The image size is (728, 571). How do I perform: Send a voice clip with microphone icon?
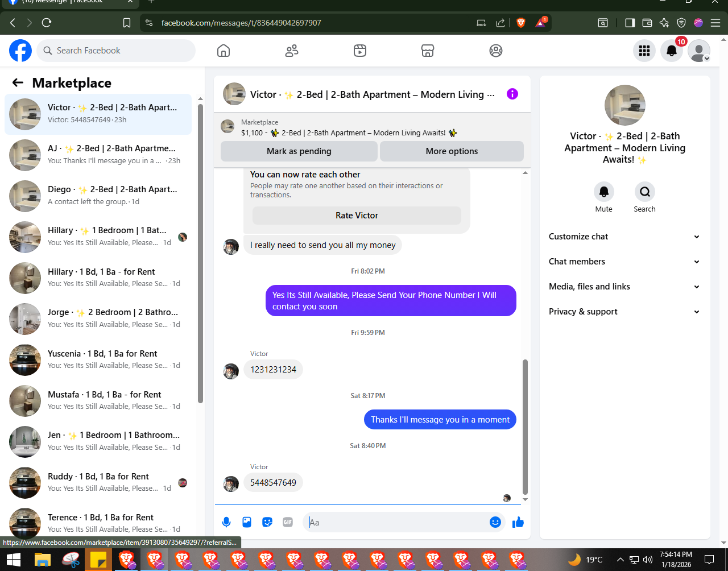tap(226, 522)
